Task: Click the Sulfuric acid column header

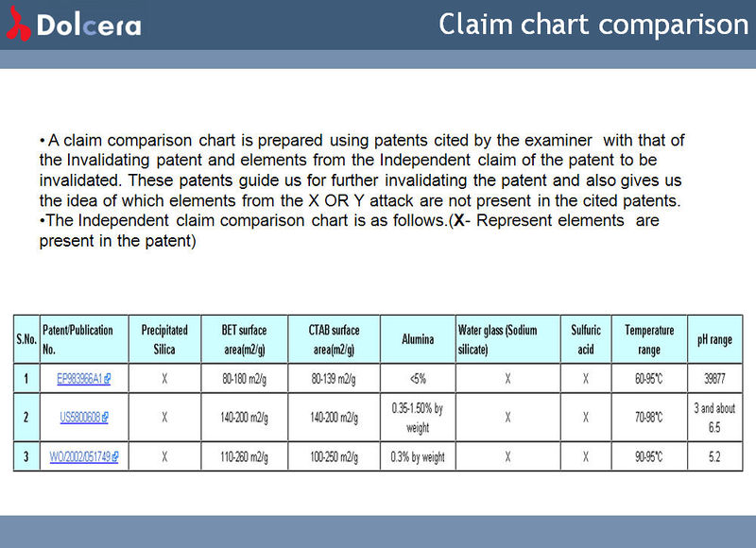Action: [x=586, y=339]
